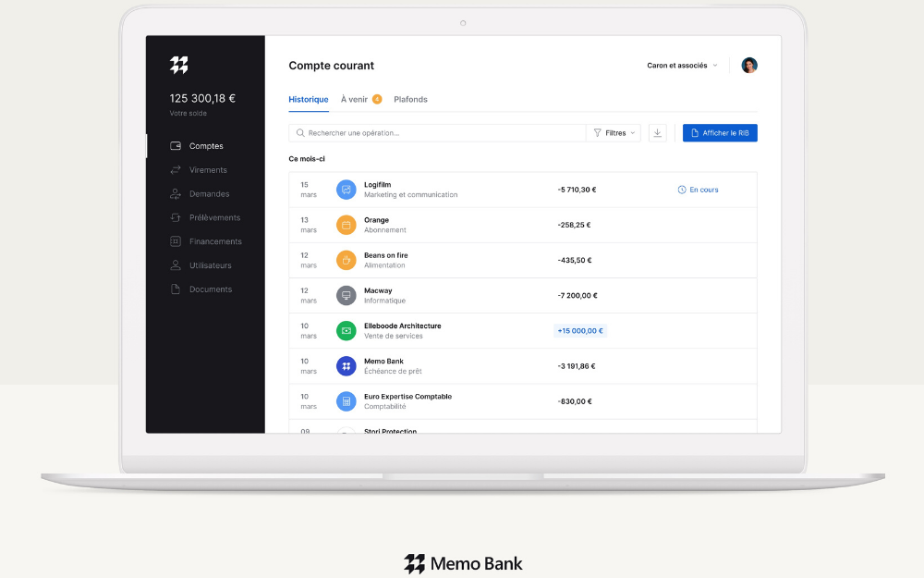Open Virements in the sidebar
This screenshot has width=924, height=578.
(207, 170)
